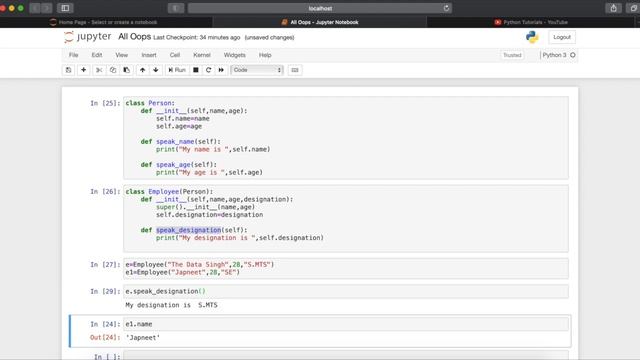The height and width of the screenshot is (360, 640).
Task: Save notebook with the save and checkpoint icon
Action: tap(69, 70)
